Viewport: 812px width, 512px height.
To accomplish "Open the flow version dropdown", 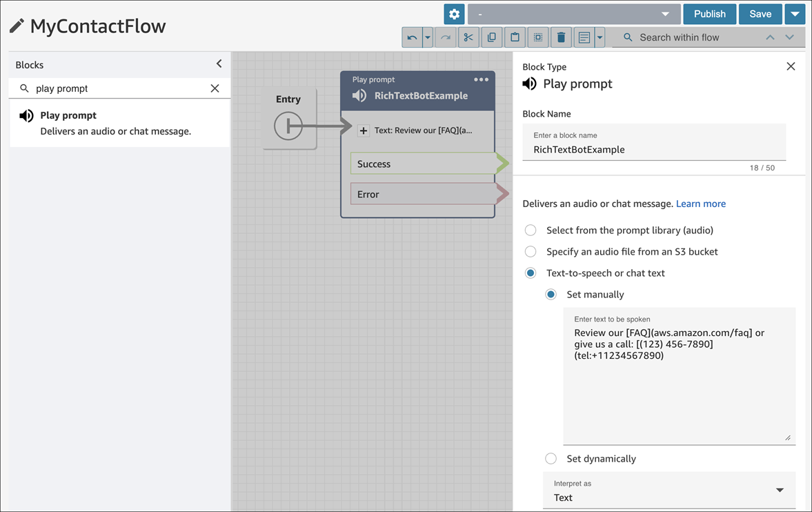I will pos(574,14).
